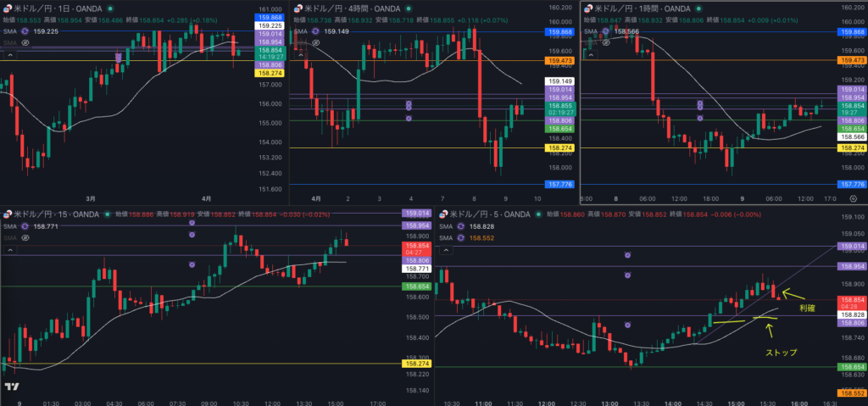This screenshot has width=868, height=406.
Task: Click purple SMA icon beside 159.149 on 4-hour chart
Action: 316,31
